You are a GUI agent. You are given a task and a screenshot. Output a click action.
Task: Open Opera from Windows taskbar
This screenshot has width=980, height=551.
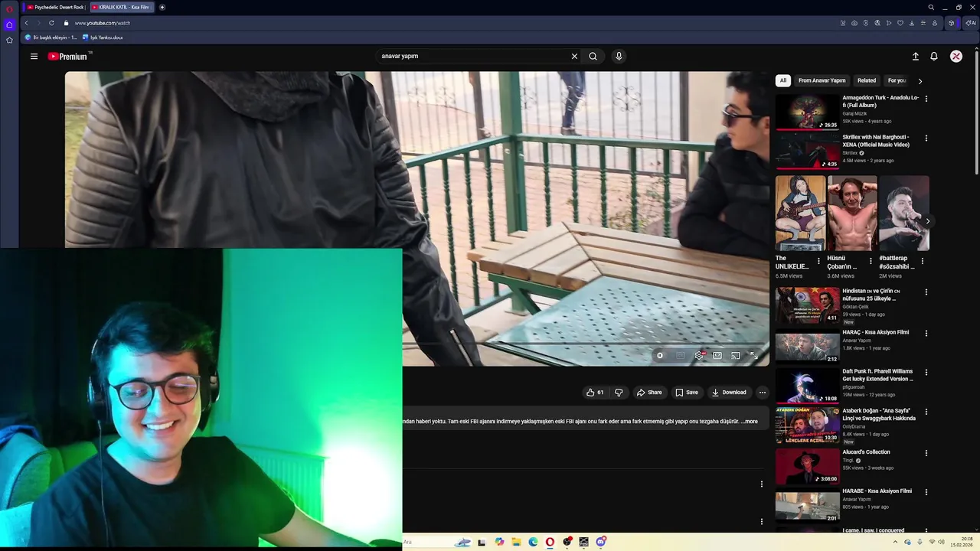pos(550,542)
